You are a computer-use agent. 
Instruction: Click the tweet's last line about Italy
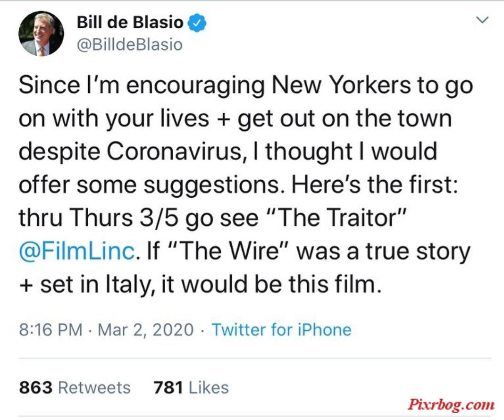coord(200,285)
